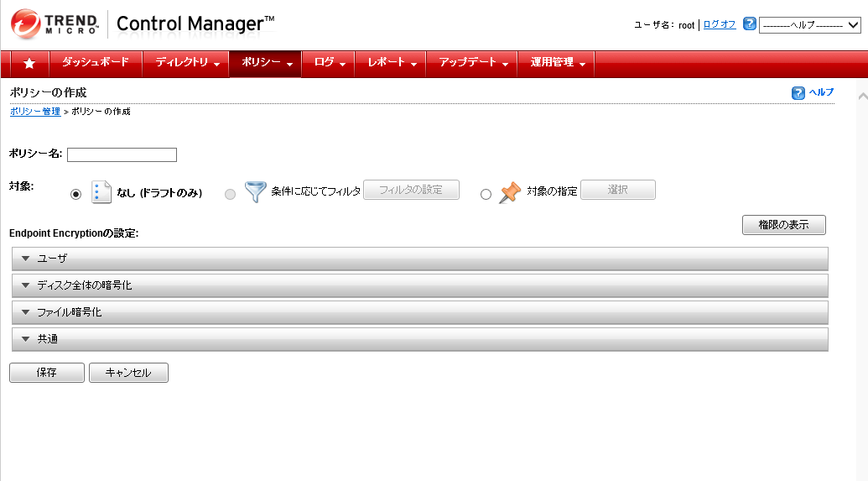
Task: Click the ポリシー名 text field
Action: click(122, 154)
